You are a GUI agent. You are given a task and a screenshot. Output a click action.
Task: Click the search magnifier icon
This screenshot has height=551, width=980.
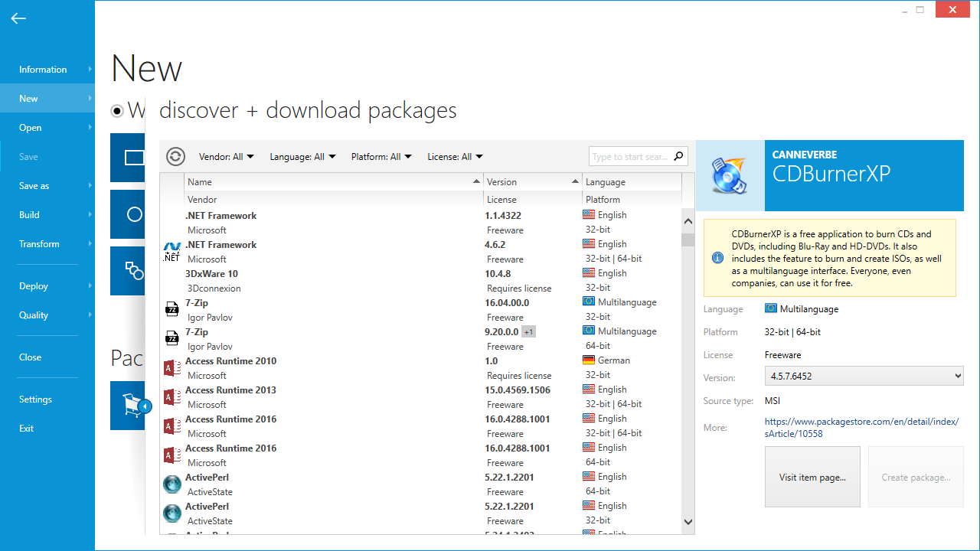678,156
